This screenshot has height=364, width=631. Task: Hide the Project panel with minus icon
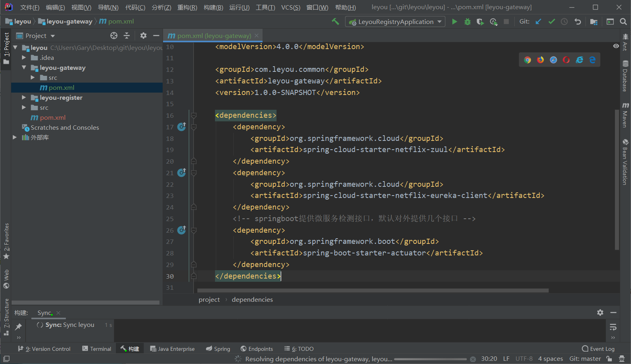156,36
